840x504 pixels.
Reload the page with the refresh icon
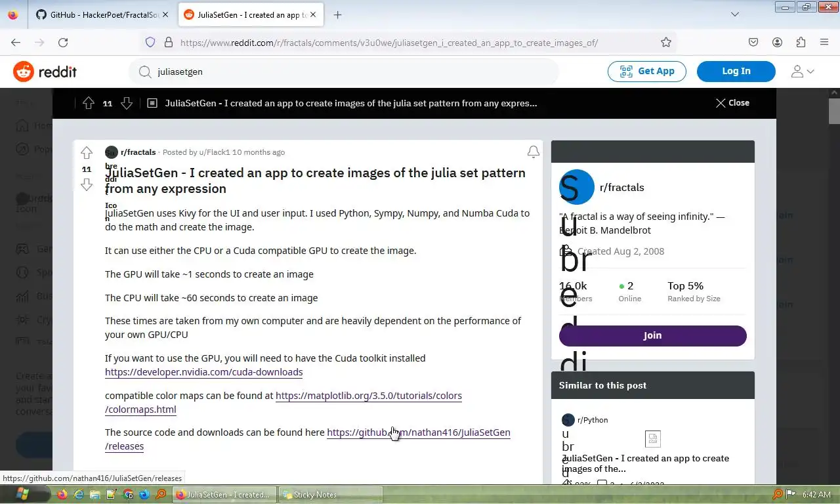click(x=63, y=43)
